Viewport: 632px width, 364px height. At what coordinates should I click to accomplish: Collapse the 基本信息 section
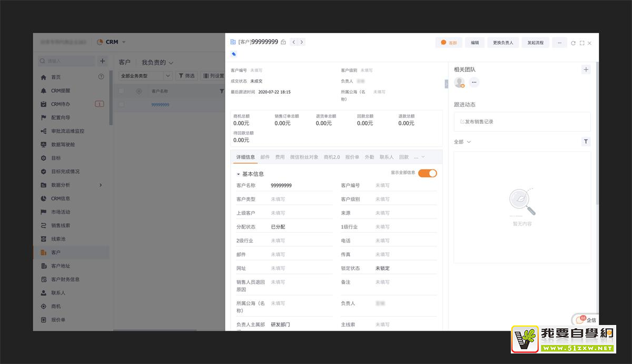238,174
